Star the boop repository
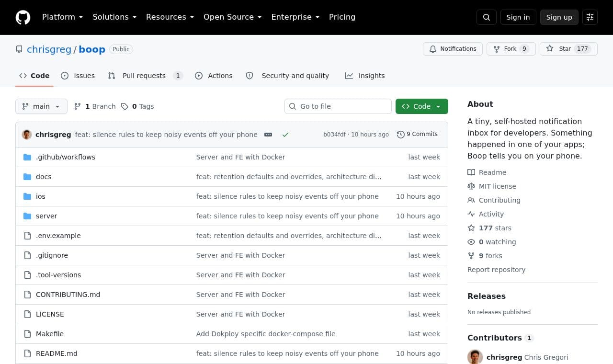613x364 pixels. (x=568, y=49)
